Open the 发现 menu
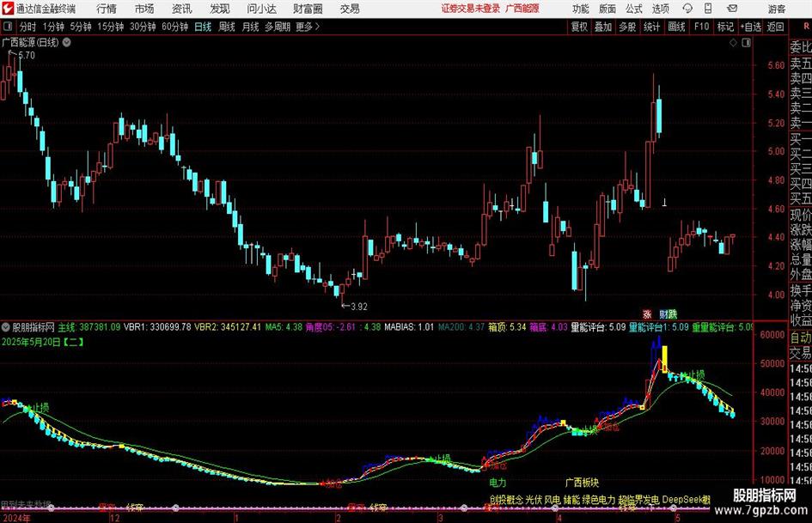This screenshot has width=812, height=523. click(x=220, y=9)
